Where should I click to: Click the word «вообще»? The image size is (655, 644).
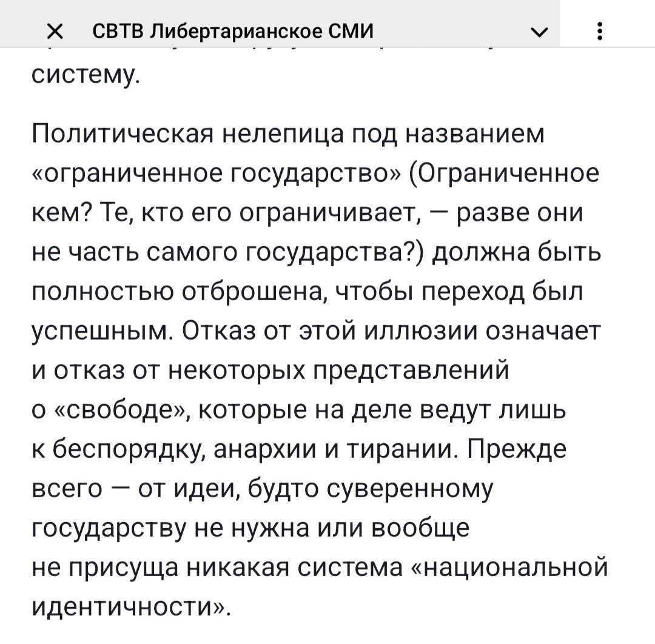(420, 528)
